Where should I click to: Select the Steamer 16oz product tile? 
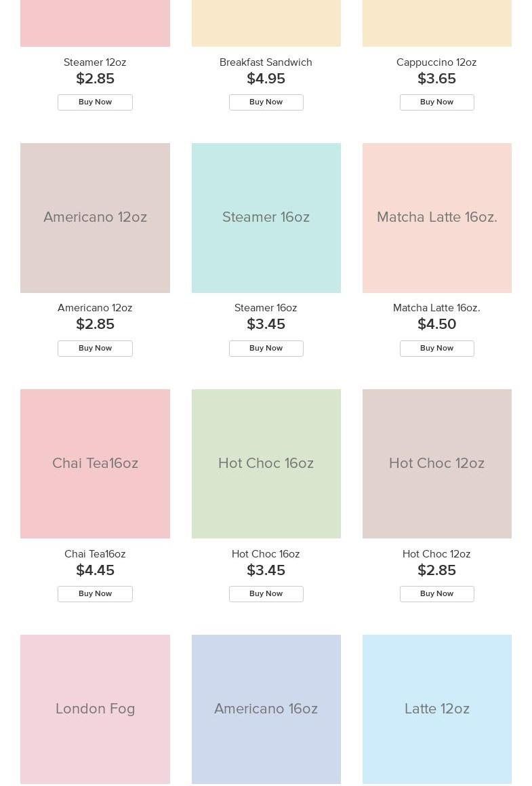(x=266, y=218)
